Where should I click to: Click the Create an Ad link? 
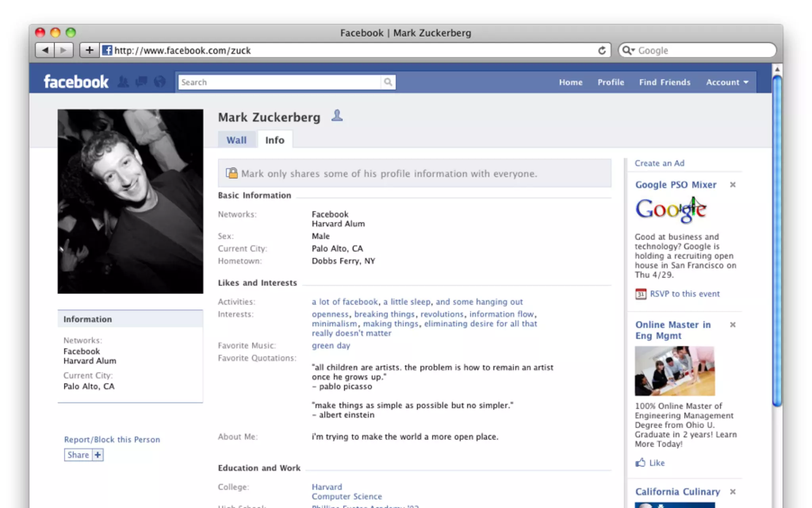pos(659,163)
